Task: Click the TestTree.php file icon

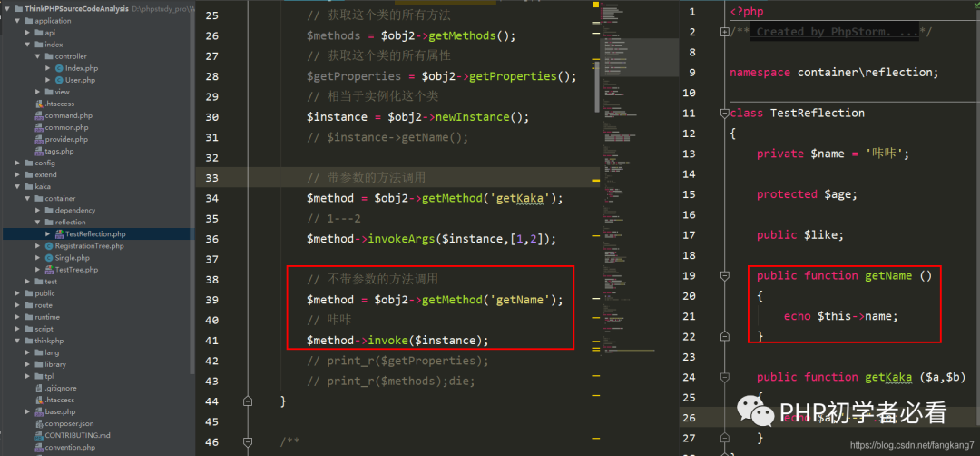Action: 49,270
